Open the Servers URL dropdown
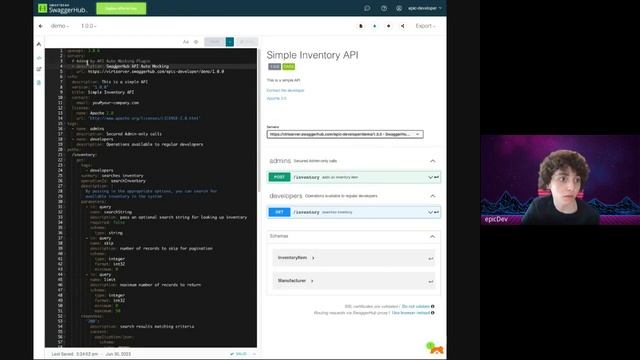Screen dimensions: 640x360 345,134
